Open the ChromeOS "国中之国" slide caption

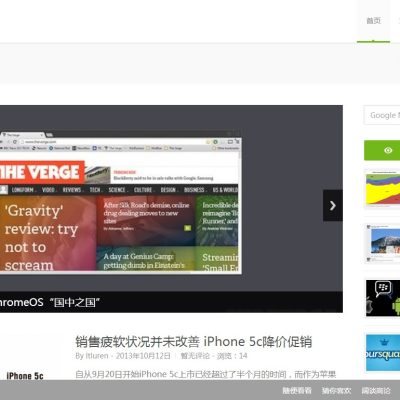pos(50,302)
